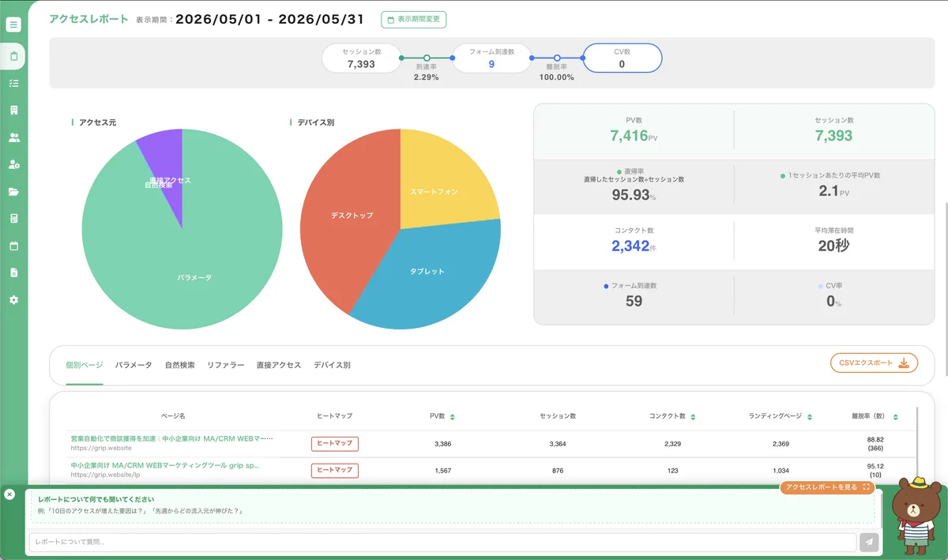Open the calculator sidebar icon
Viewport: 948px width, 560px height.
pyautogui.click(x=13, y=219)
